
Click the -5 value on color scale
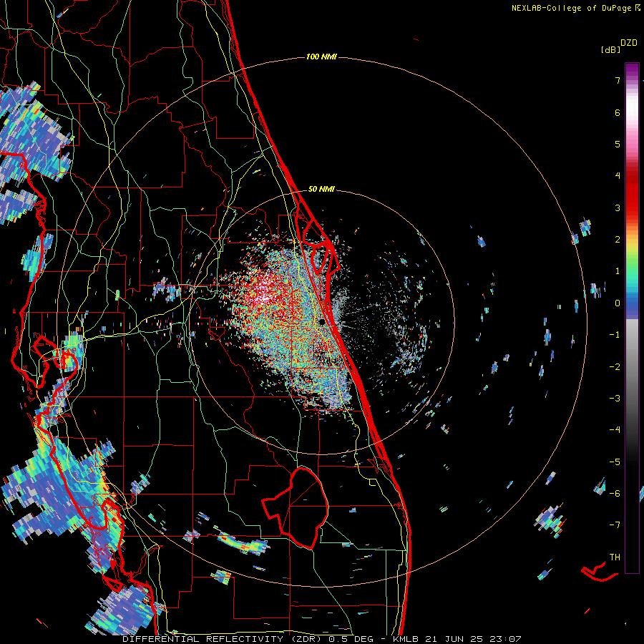click(615, 462)
